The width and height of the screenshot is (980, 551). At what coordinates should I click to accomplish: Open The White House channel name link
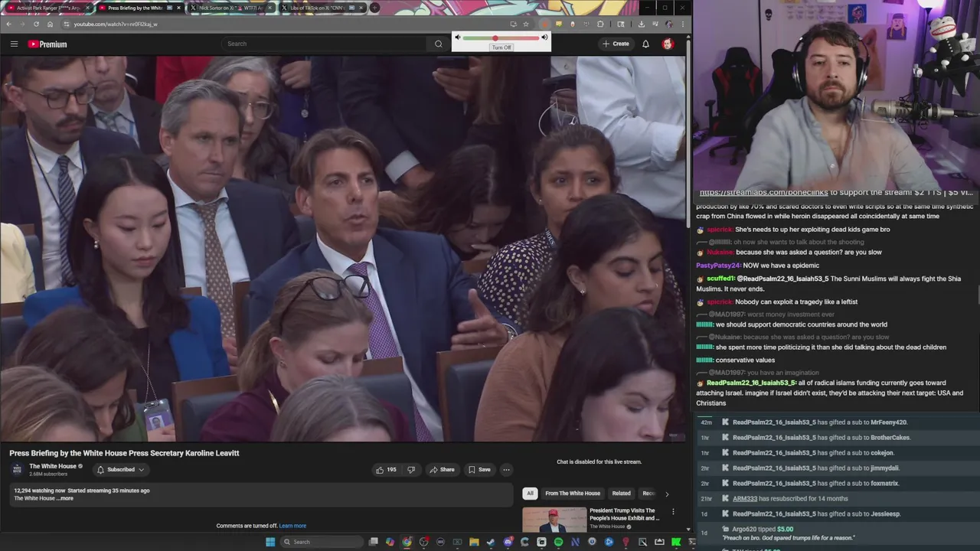[53, 466]
